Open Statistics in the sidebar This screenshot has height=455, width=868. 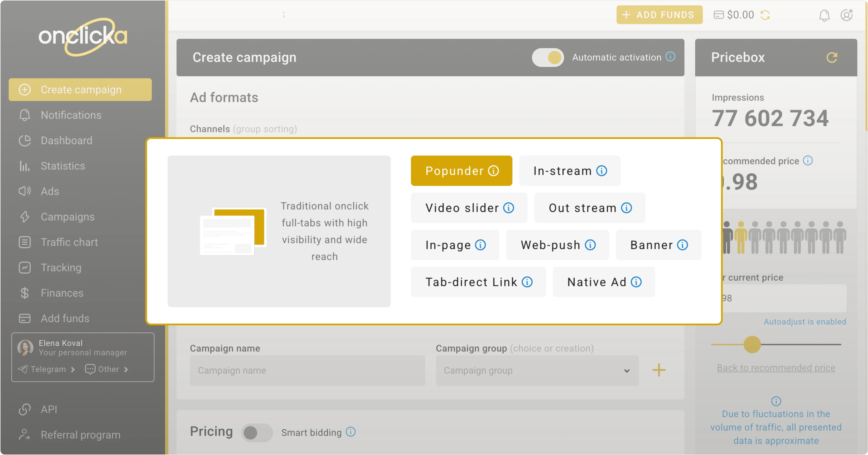tap(63, 166)
